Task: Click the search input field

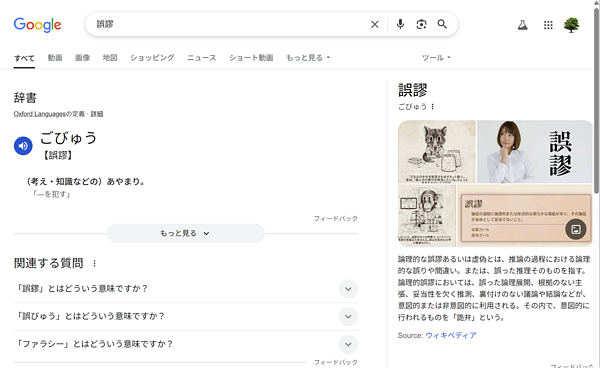Action: [x=230, y=24]
